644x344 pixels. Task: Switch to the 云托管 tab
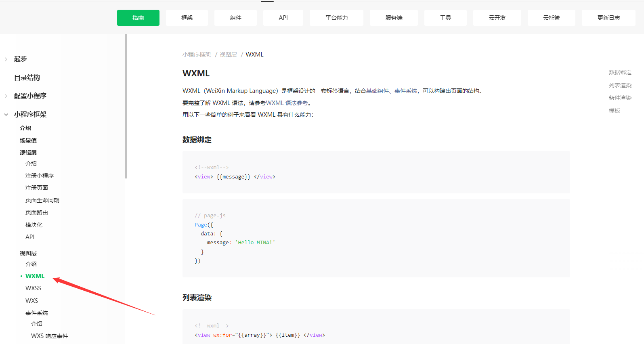pyautogui.click(x=551, y=18)
